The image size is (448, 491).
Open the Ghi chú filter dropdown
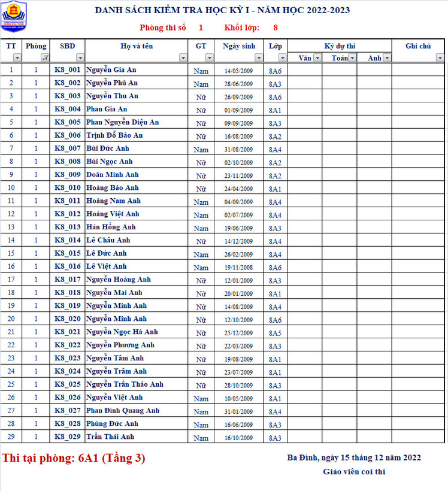(x=440, y=58)
